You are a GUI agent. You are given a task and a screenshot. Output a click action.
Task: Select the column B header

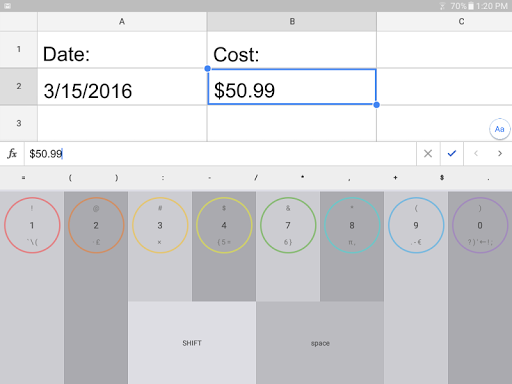coord(292,22)
